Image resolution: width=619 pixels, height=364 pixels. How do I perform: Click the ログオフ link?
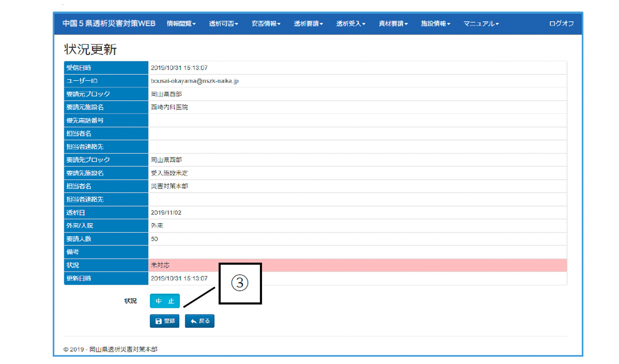pos(561,24)
